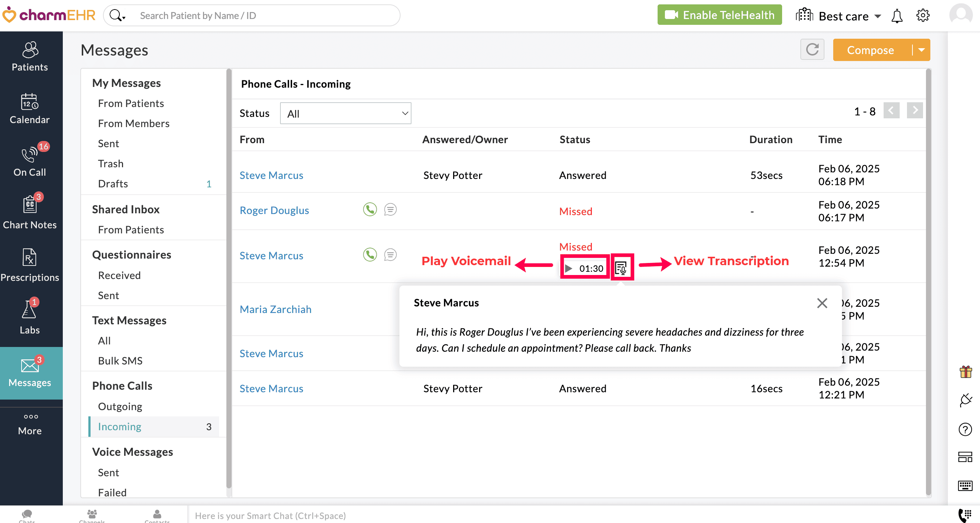Open voicemail transcription icon for Steve Marcus
980x523 pixels.
pyautogui.click(x=621, y=268)
